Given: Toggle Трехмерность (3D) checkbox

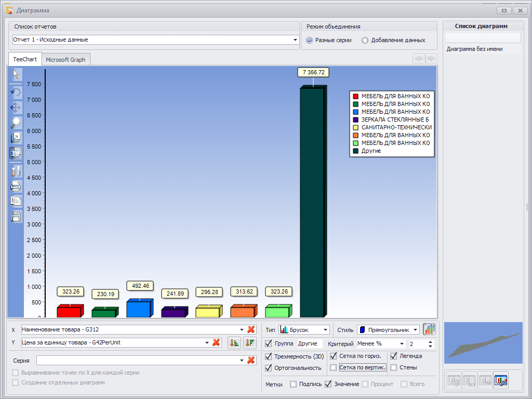Looking at the screenshot, I should point(269,356).
